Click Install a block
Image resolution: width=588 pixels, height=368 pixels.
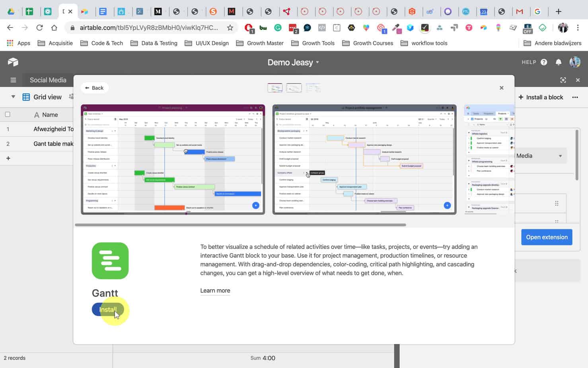point(541,97)
